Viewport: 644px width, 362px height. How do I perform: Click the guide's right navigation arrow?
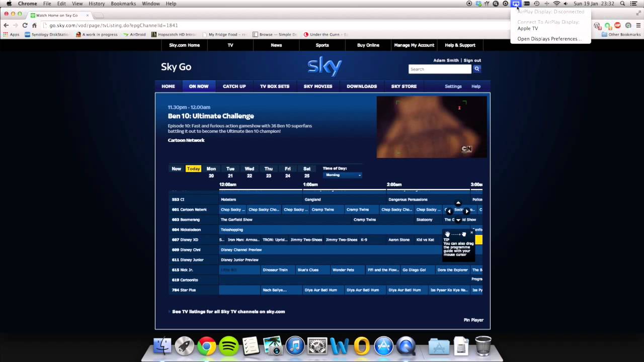click(x=467, y=211)
